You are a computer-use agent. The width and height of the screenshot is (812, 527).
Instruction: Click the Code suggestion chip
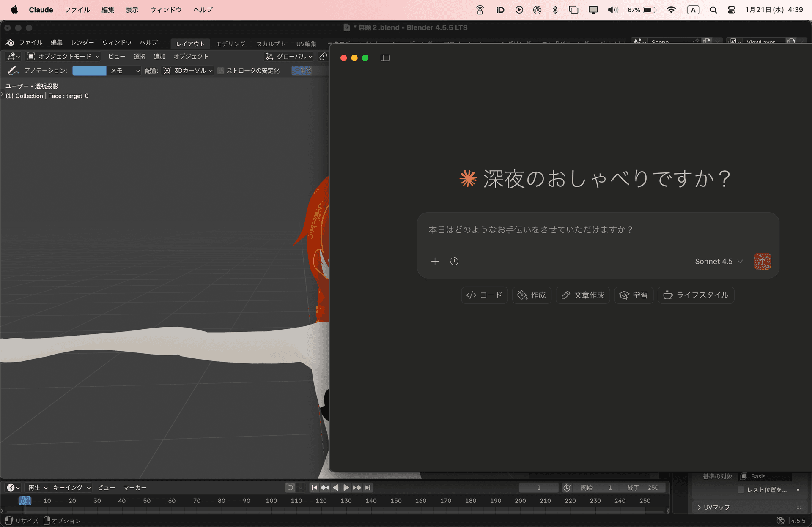coord(484,295)
